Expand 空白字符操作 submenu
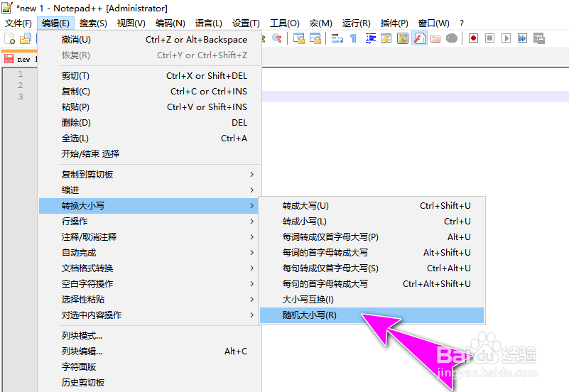 (x=149, y=283)
